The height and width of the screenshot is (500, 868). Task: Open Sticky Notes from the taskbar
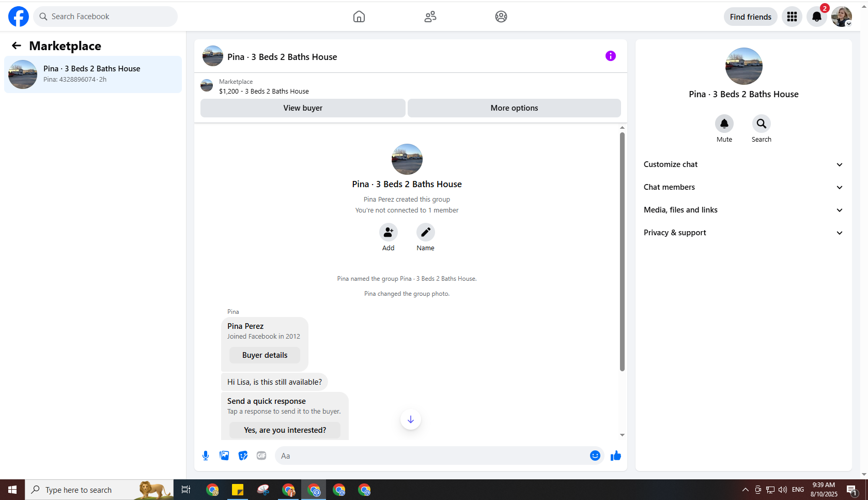coord(238,490)
